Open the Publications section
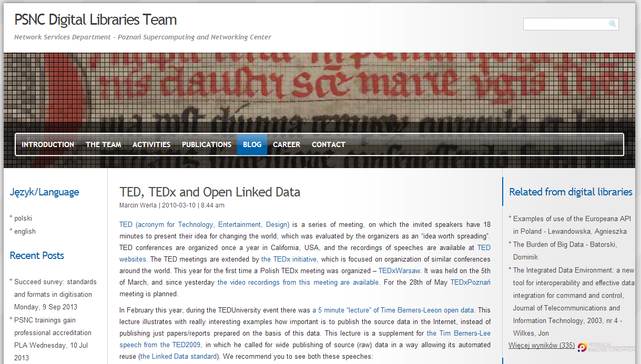 point(207,144)
